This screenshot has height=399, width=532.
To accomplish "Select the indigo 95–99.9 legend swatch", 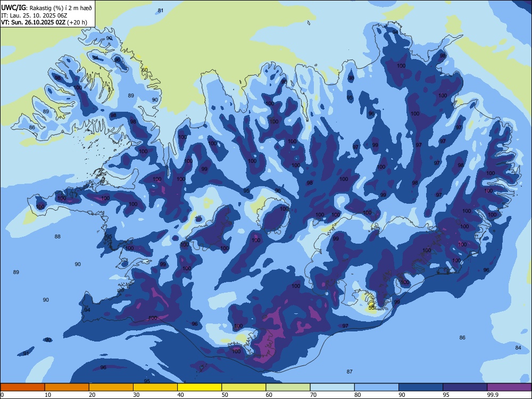I will [x=465, y=387].
